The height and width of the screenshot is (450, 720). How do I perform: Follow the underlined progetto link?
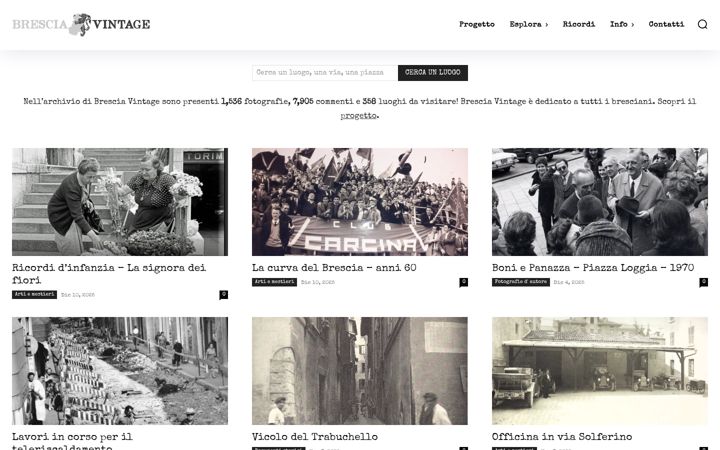tap(358, 116)
